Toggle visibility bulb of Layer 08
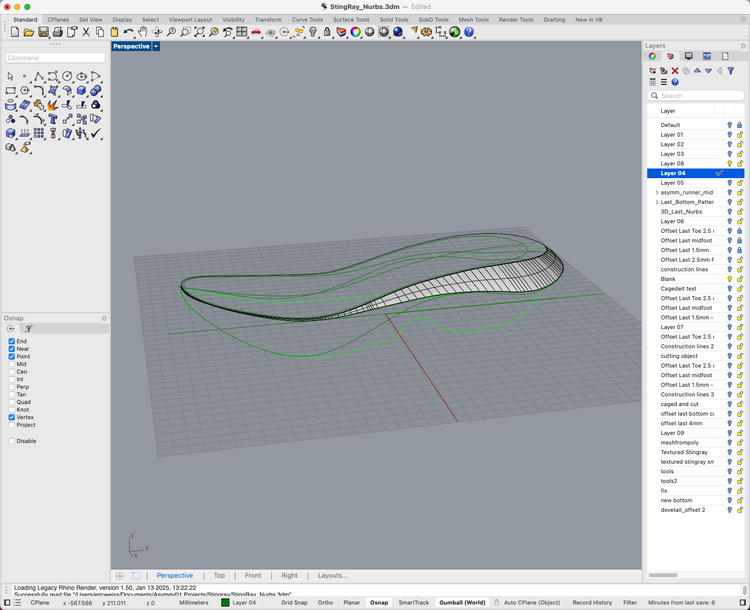The image size is (750, 610). 729,164
